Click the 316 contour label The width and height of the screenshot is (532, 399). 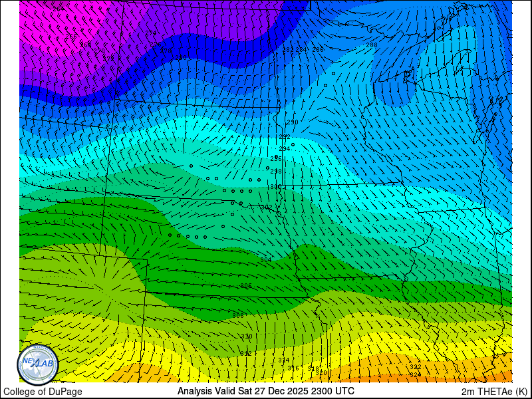[x=293, y=368]
